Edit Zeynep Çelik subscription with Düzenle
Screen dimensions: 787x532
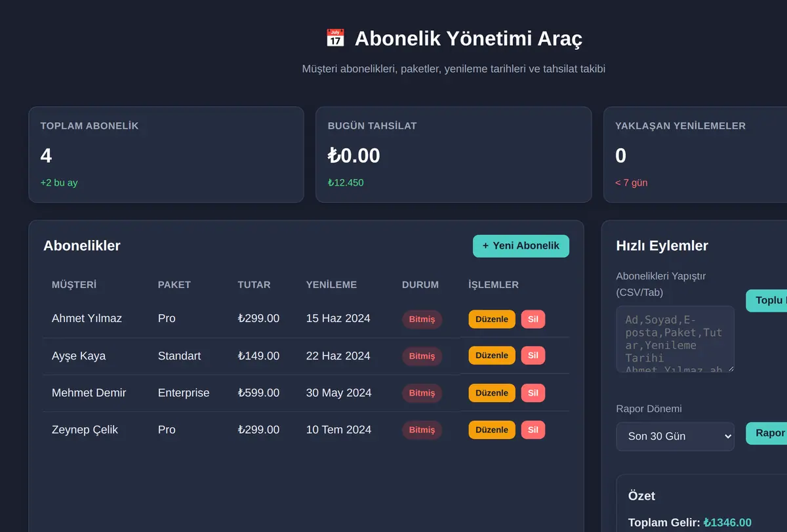point(492,430)
